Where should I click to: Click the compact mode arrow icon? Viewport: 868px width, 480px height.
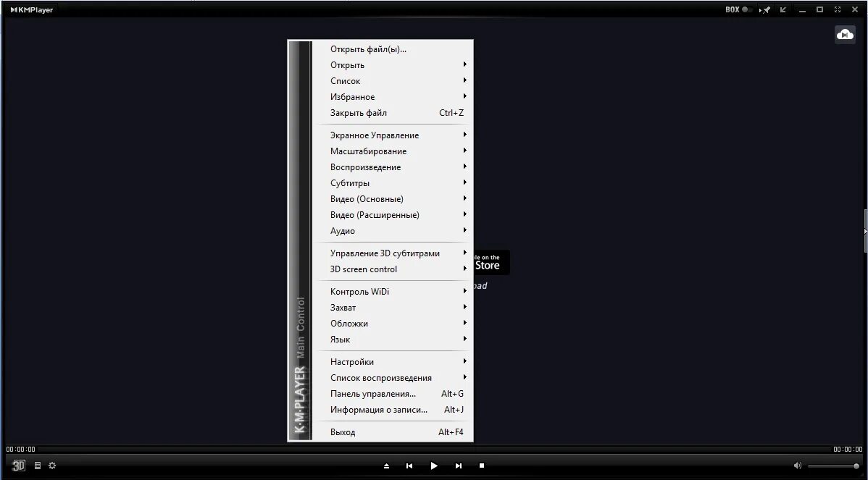[x=783, y=10]
